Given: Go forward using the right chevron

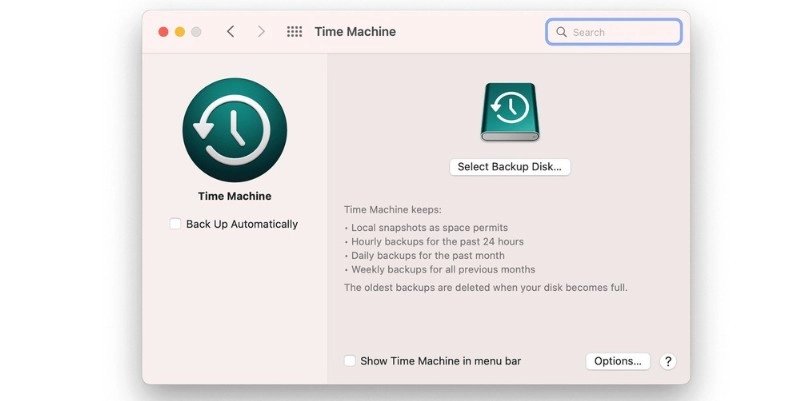Looking at the screenshot, I should click(261, 32).
